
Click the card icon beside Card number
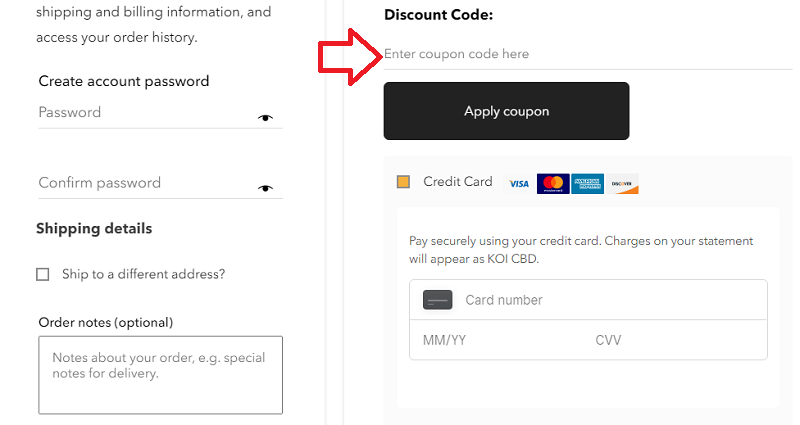pyautogui.click(x=437, y=300)
